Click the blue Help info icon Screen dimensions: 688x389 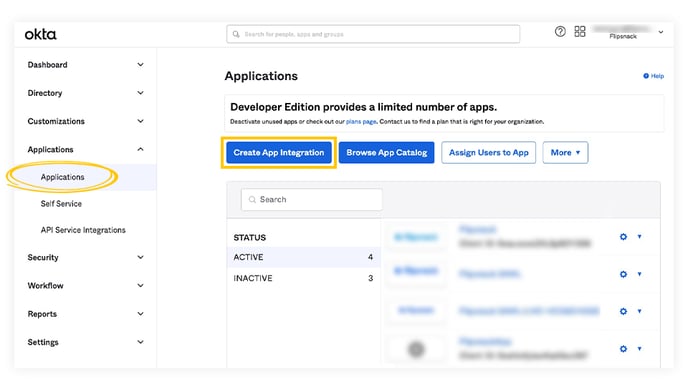(x=646, y=76)
